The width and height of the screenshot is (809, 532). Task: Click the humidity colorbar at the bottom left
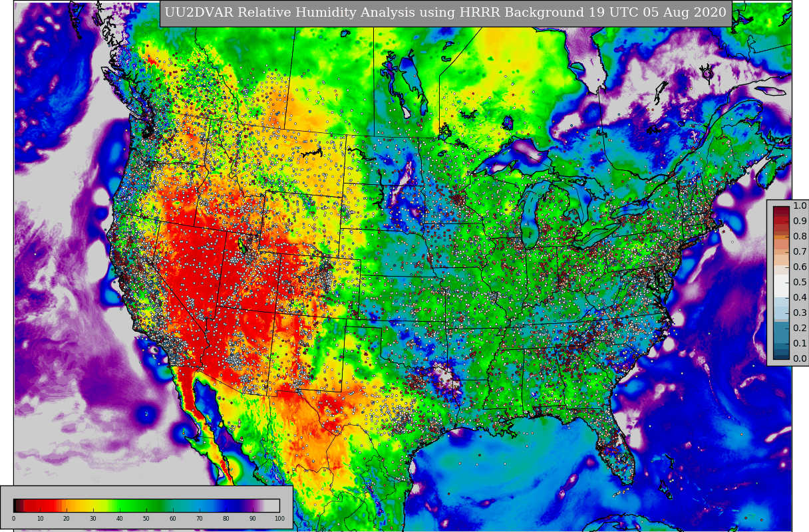pos(146,505)
